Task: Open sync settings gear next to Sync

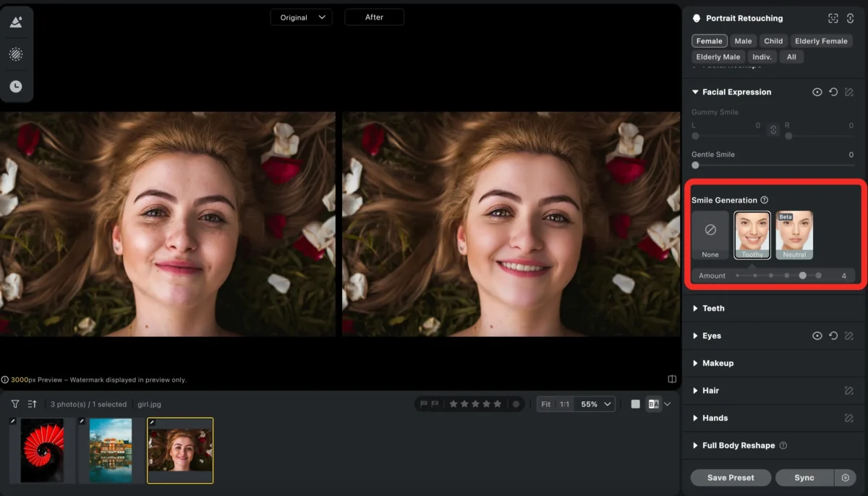Action: point(845,478)
